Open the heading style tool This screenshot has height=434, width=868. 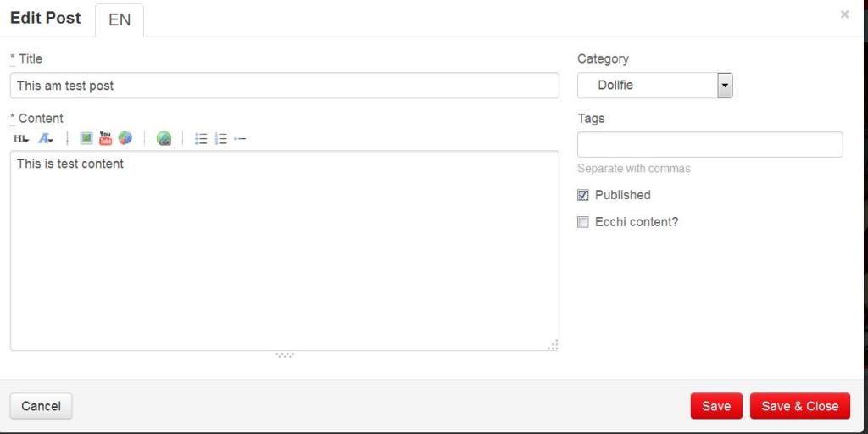tap(20, 138)
